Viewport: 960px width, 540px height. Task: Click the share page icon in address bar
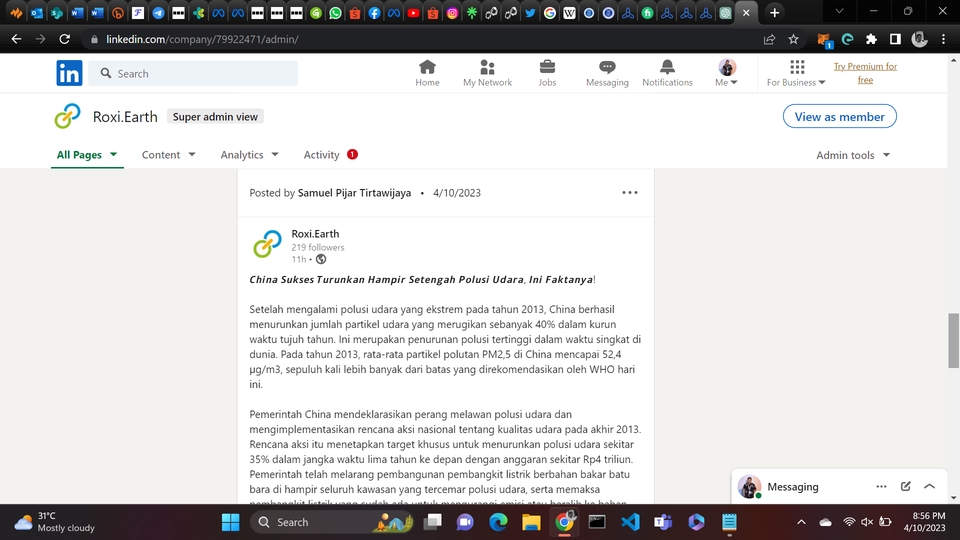[769, 39]
